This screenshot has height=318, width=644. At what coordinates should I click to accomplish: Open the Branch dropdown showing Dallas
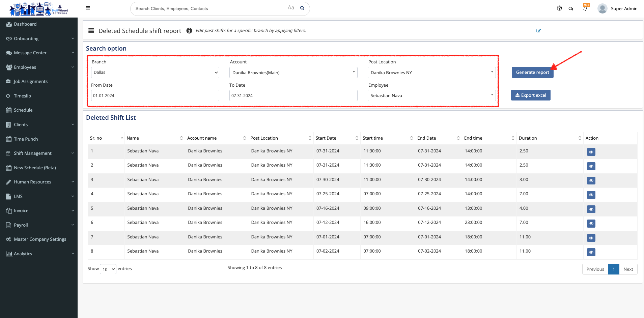pyautogui.click(x=155, y=73)
